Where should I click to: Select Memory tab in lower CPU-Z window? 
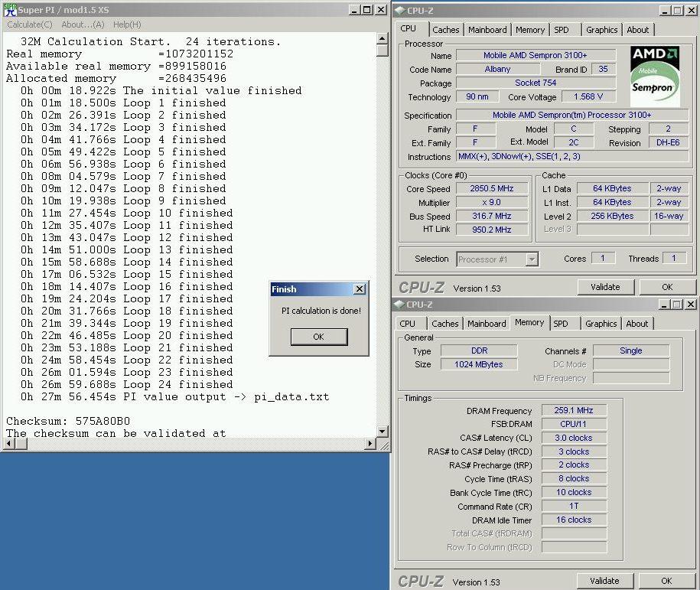click(x=529, y=322)
